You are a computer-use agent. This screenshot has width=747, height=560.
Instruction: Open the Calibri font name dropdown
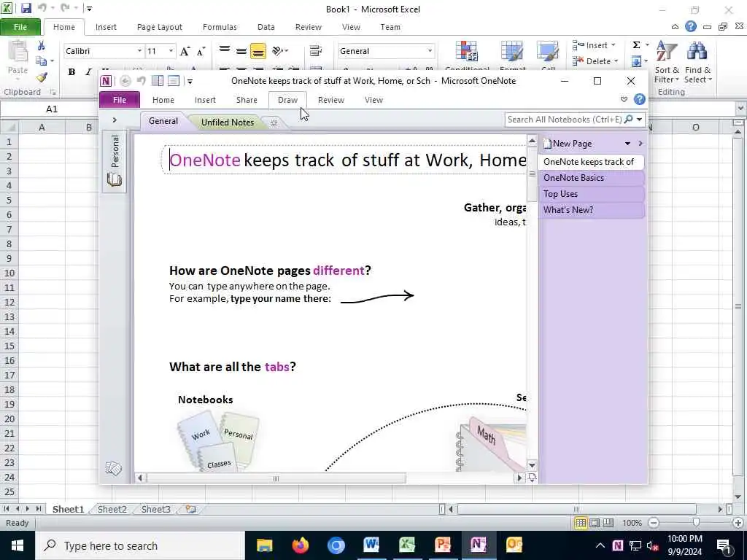139,51
